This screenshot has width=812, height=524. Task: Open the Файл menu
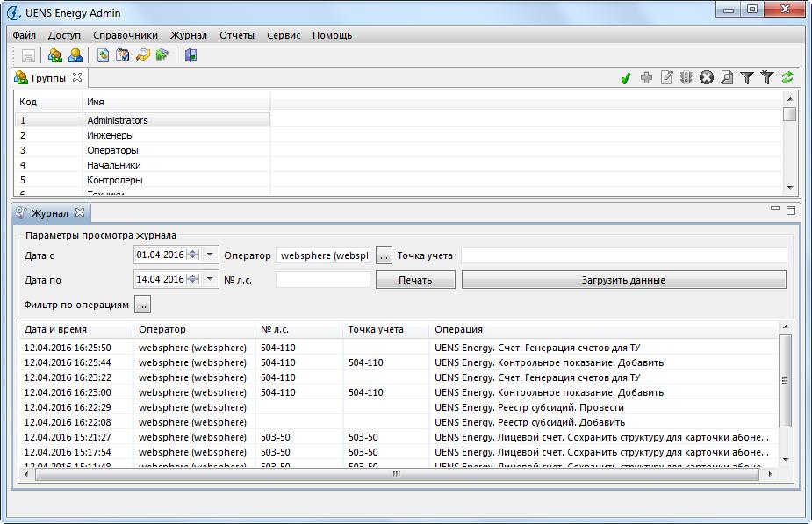pos(25,35)
